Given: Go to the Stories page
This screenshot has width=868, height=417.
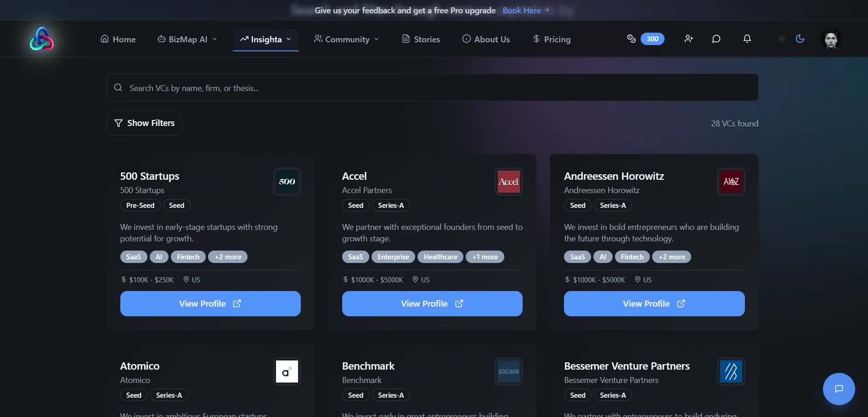Looking at the screenshot, I should coord(421,40).
